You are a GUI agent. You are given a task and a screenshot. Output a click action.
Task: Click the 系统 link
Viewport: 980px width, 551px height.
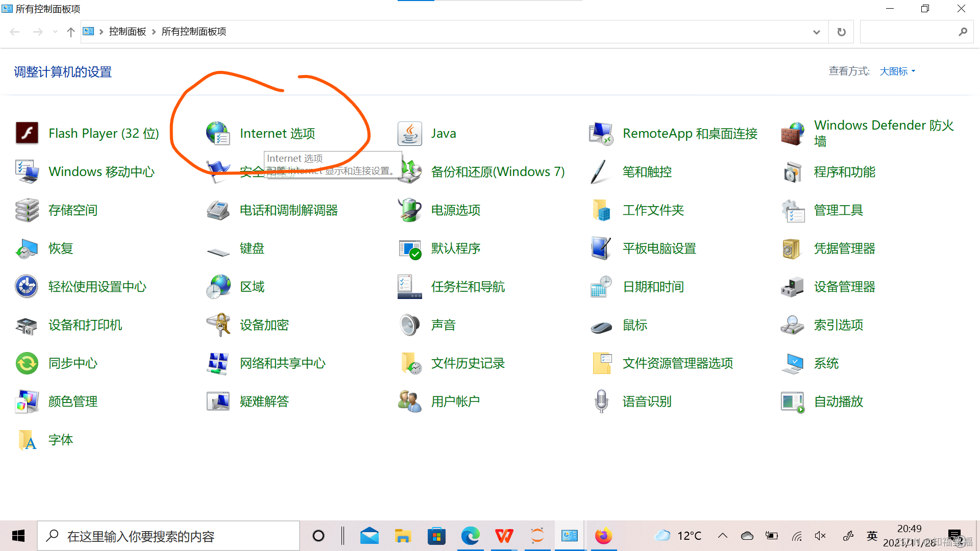[826, 363]
